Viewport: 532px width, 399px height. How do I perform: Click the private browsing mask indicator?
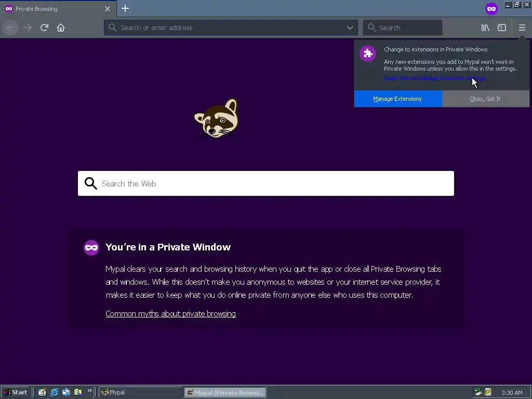click(x=491, y=9)
